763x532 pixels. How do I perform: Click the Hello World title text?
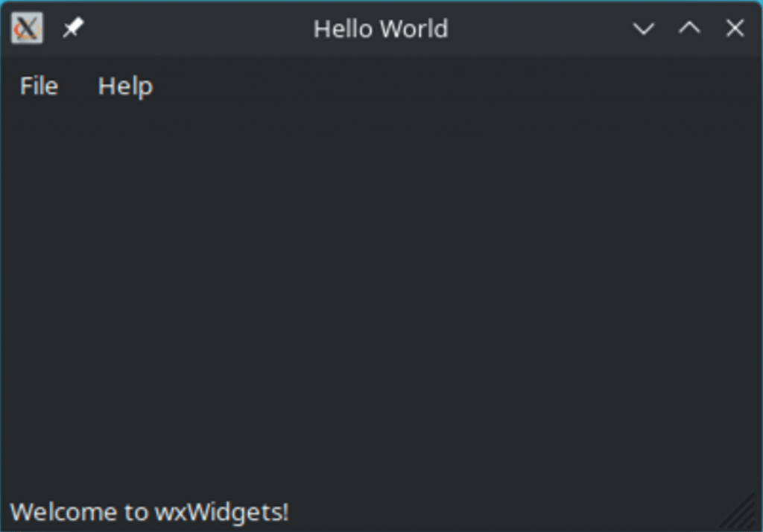point(381,29)
